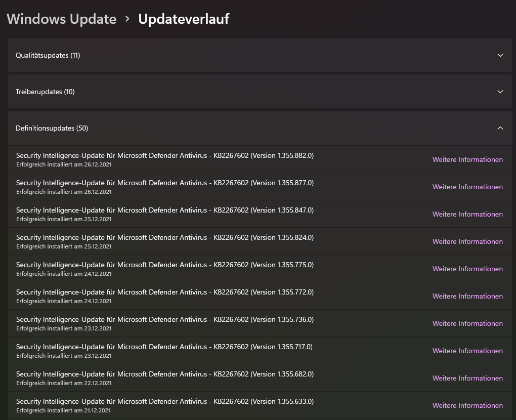Click the Updateverlauf page title

click(x=184, y=19)
